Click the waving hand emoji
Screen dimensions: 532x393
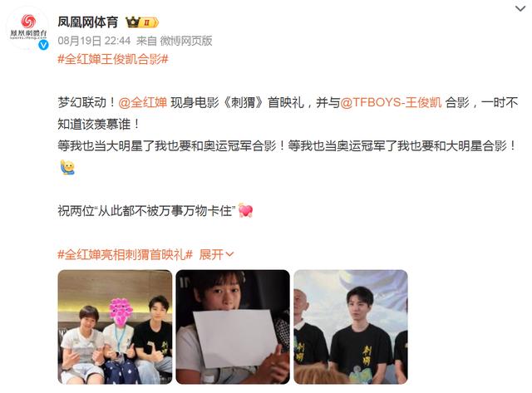(x=67, y=167)
